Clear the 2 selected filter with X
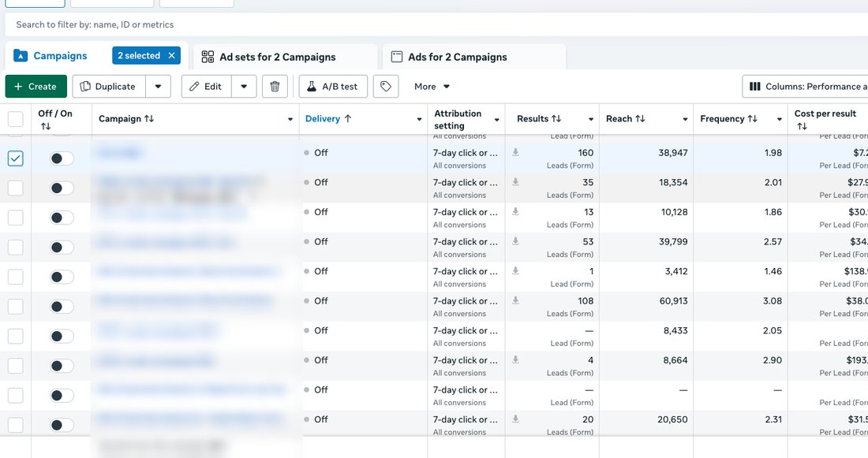 click(171, 55)
